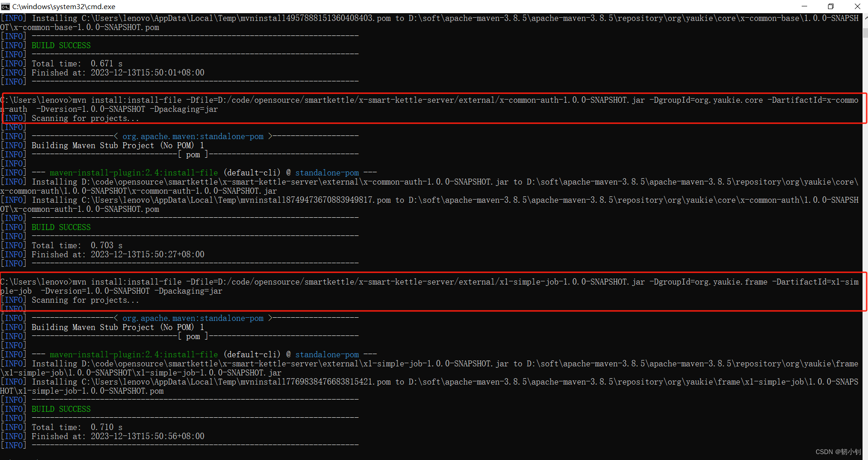
Task: Click 'Scanning for projects...' after xl-simple-job command
Action: [85, 300]
